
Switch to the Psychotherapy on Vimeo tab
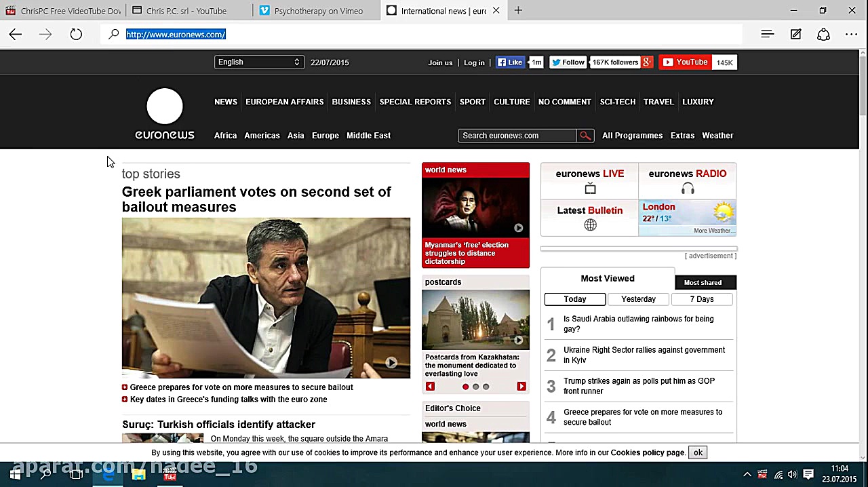[319, 11]
